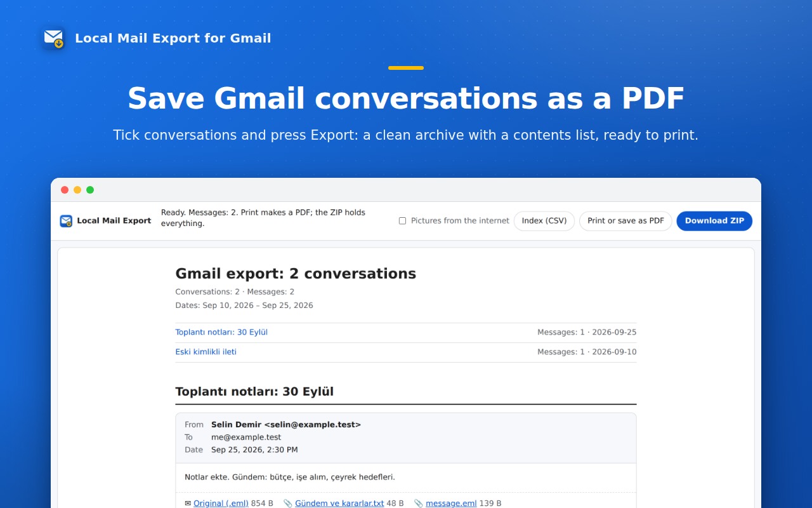
Task: Click the red close window dot
Action: pyautogui.click(x=65, y=190)
